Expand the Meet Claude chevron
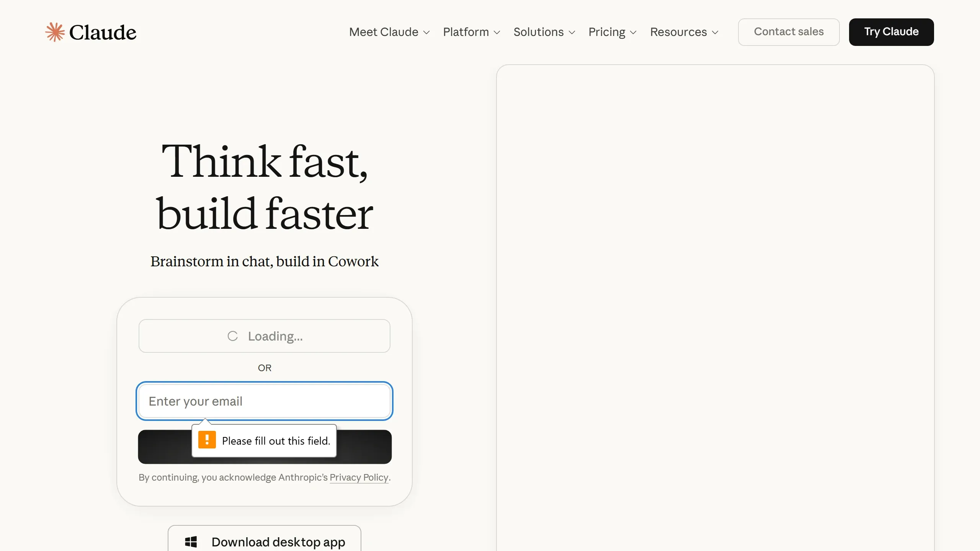Screen dimensions: 980x551 [x=426, y=33]
